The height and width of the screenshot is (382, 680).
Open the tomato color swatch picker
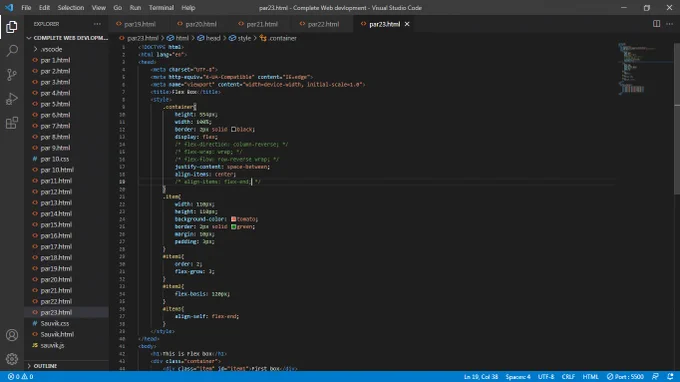click(x=233, y=219)
